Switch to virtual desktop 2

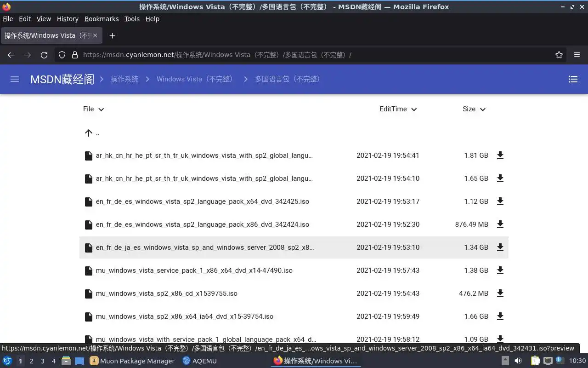pos(31,361)
